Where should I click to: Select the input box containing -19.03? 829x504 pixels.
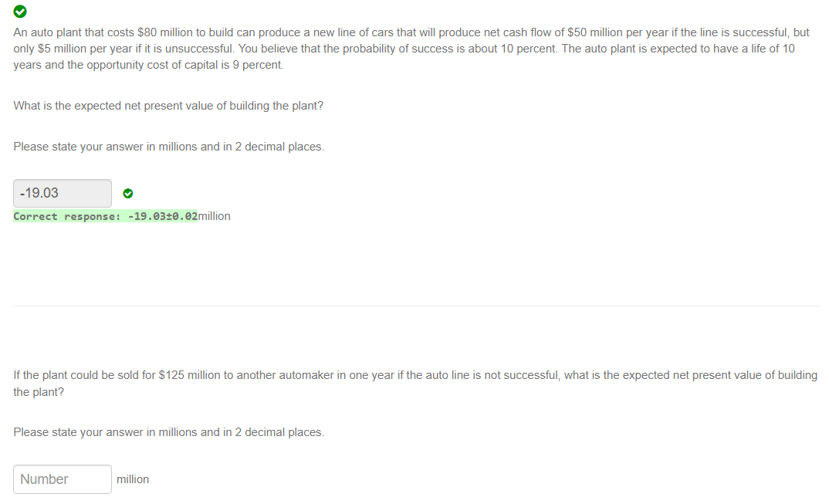point(62,193)
